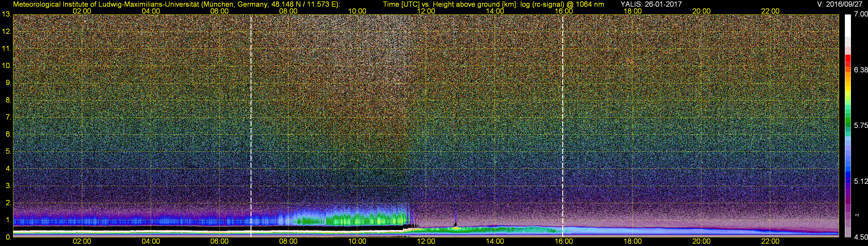Click the 7.00 value at the colorbar top
The height and width of the screenshot is (246, 868).
pos(860,14)
